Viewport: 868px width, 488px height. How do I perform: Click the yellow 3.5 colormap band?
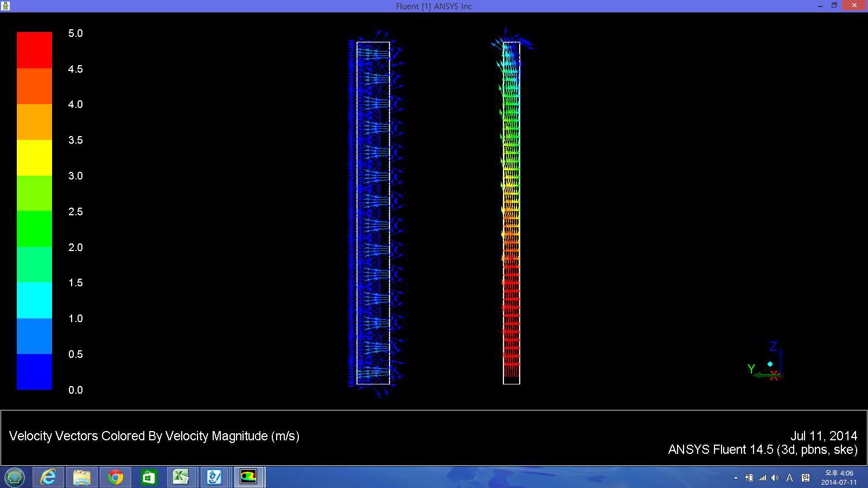tap(34, 157)
